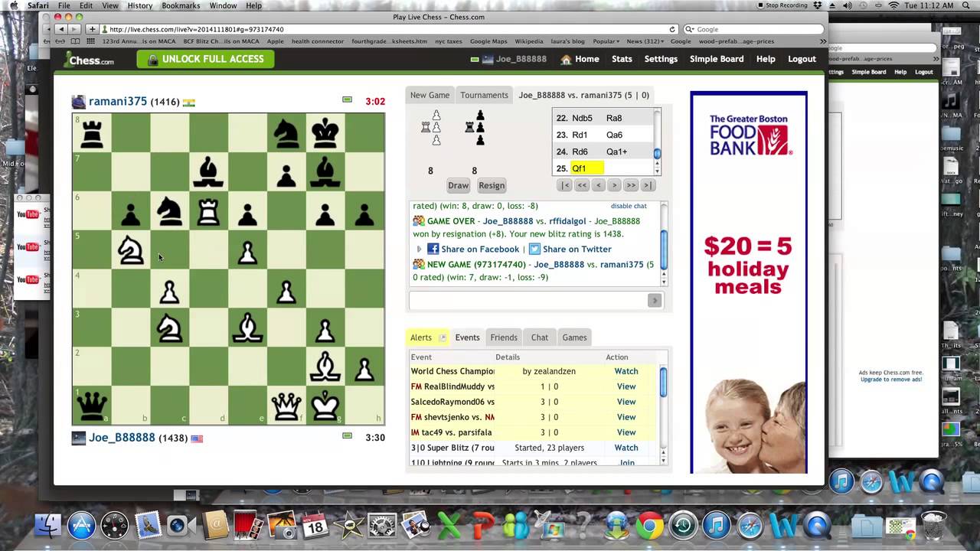Select the white pawn on c4

tap(169, 292)
